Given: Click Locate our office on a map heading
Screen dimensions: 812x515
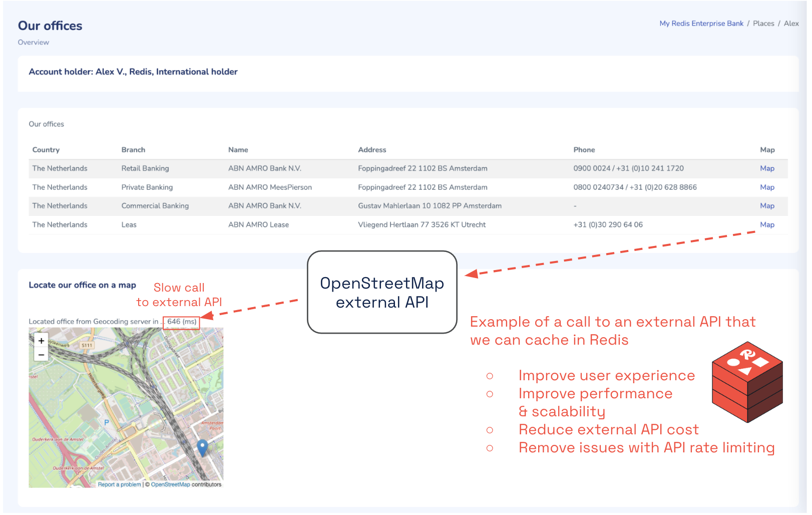Looking at the screenshot, I should [82, 285].
